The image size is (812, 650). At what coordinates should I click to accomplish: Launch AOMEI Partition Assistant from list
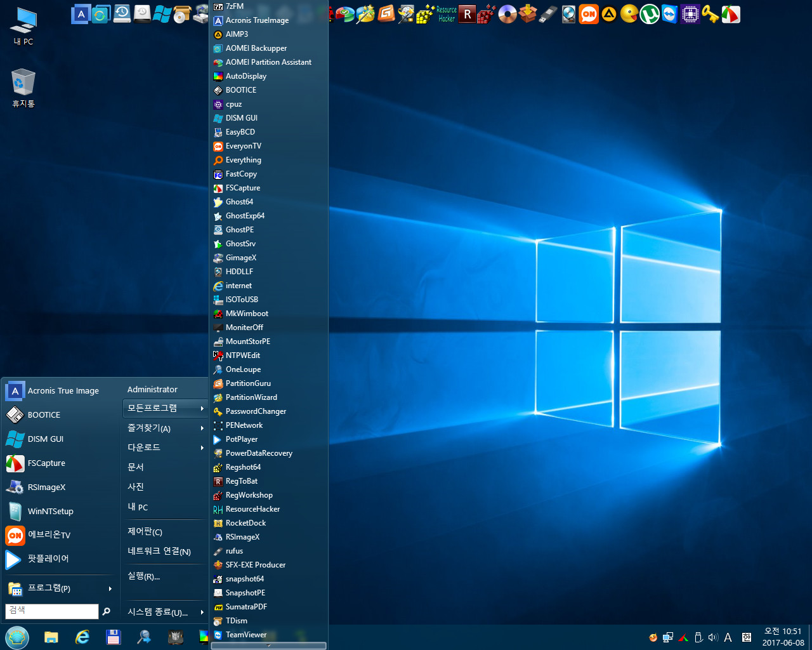coord(269,62)
